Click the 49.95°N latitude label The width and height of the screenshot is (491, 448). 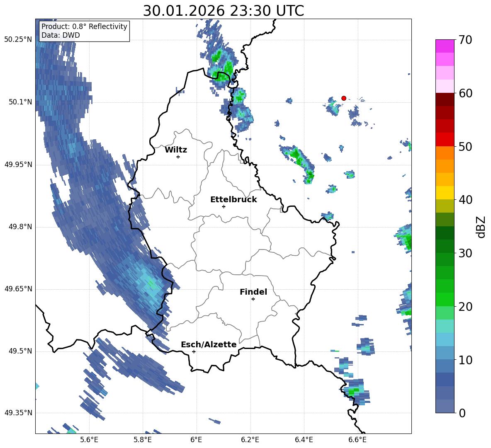(x=18, y=165)
